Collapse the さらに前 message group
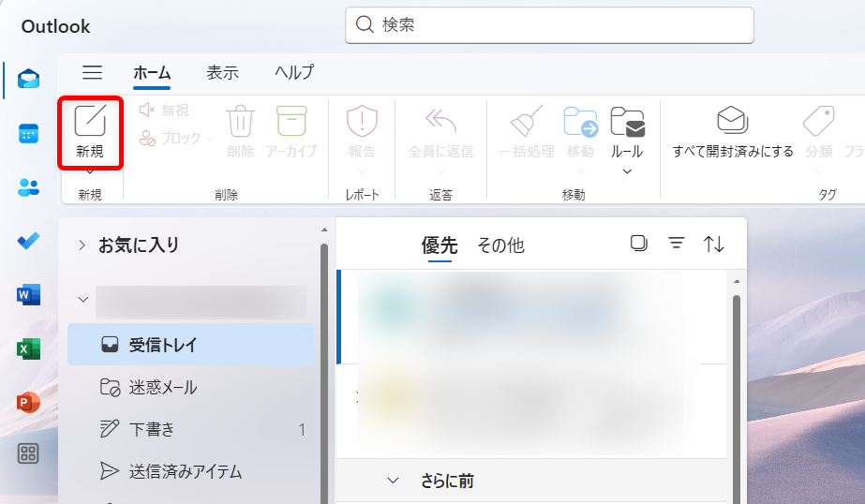 click(x=393, y=481)
